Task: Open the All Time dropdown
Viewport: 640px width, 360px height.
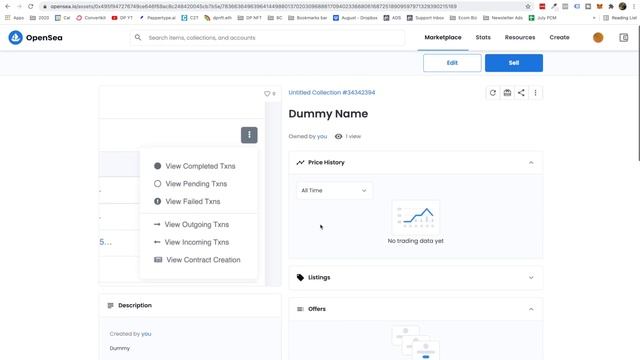Action: [334, 191]
